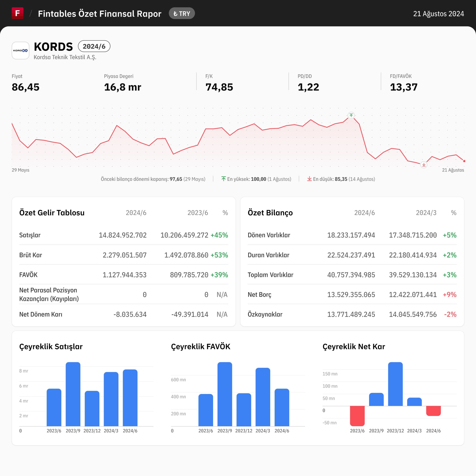Click the red down-arrow icon beside En düşük
The image size is (476, 476).
pos(309,179)
